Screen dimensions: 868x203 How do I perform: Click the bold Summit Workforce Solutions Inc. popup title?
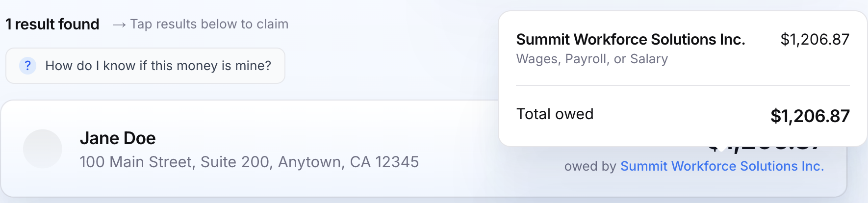pyautogui.click(x=631, y=39)
